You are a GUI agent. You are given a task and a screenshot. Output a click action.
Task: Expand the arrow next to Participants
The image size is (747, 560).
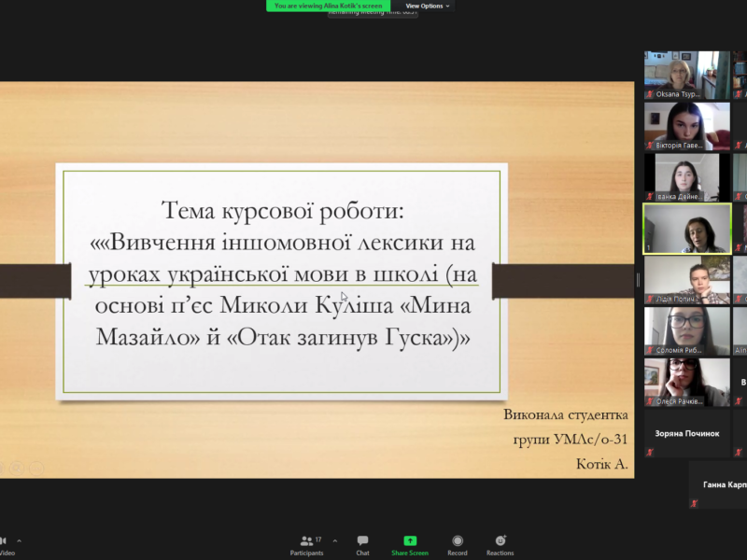(335, 540)
